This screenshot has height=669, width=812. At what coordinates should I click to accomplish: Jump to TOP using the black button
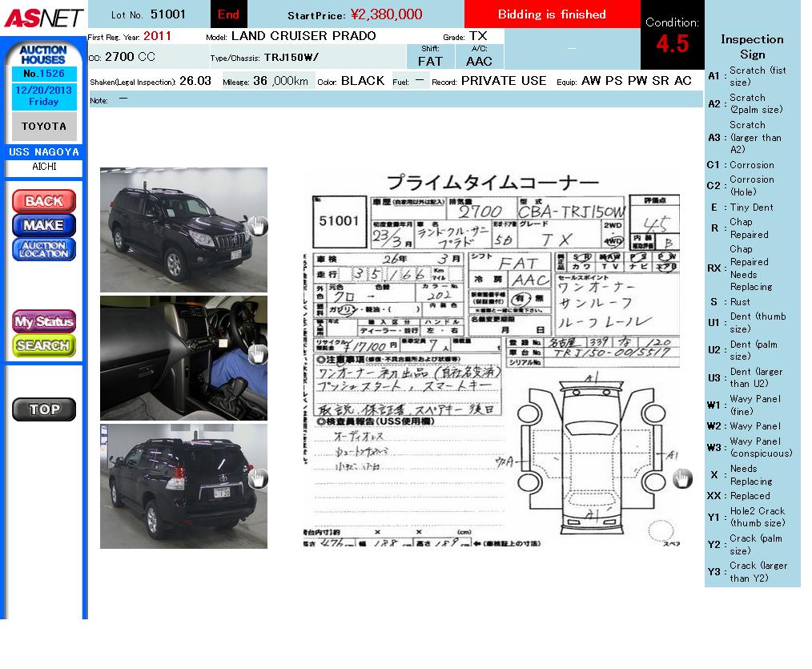click(43, 409)
